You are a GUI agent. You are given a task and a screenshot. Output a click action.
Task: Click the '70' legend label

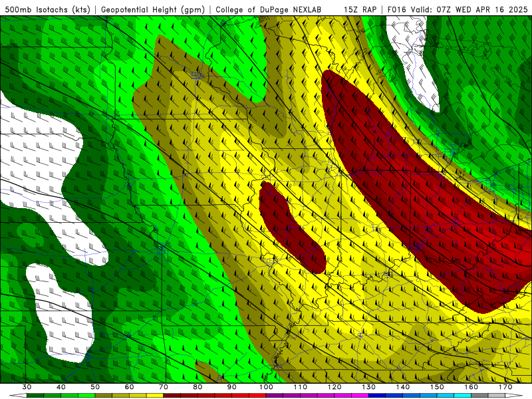(x=164, y=387)
